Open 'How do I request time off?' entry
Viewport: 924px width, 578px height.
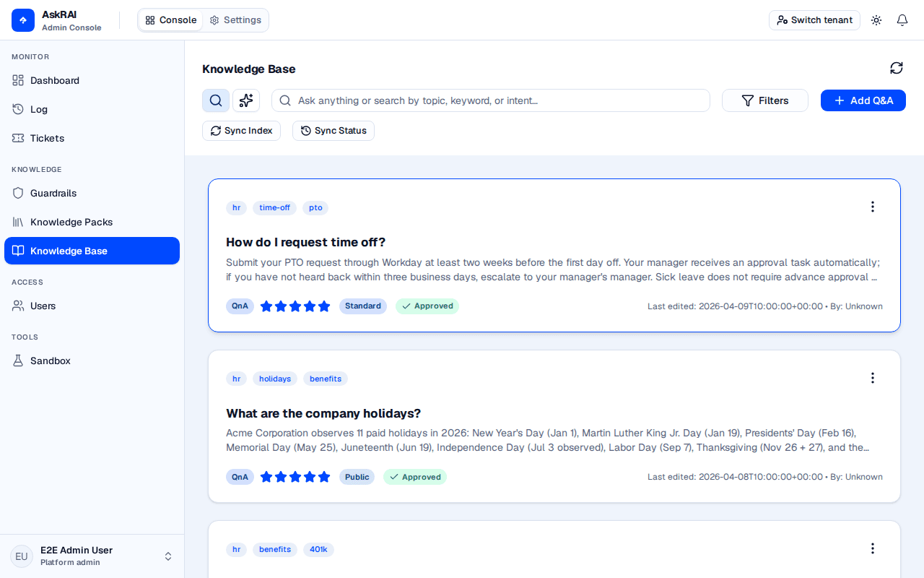(306, 242)
